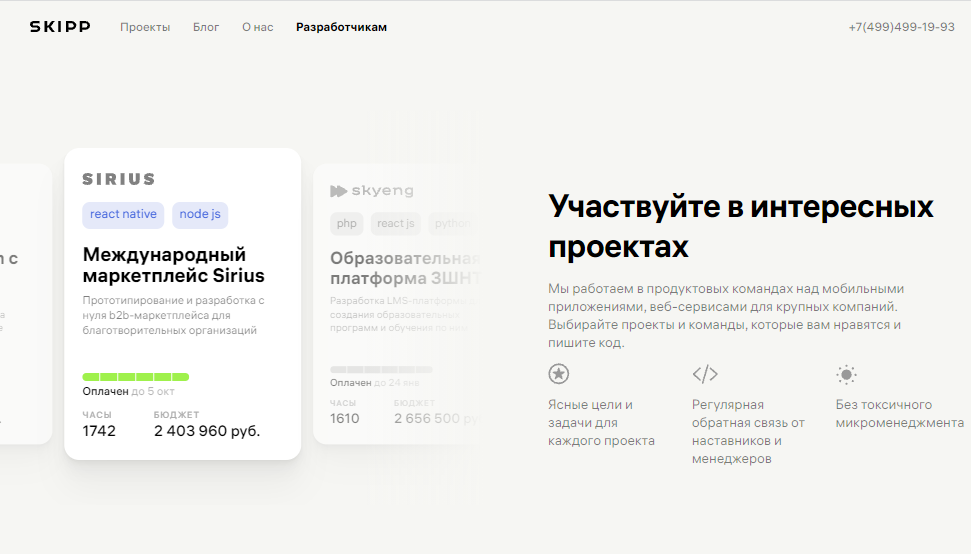Image resolution: width=971 pixels, height=554 pixels.
Task: Click the php tag on skyeng card
Action: pos(347,223)
